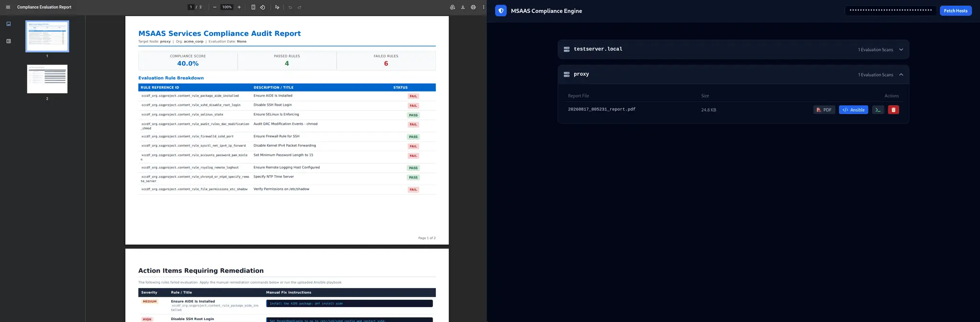The height and width of the screenshot is (322, 980).
Task: Click the Fetch Hosts button
Action: pos(956,11)
